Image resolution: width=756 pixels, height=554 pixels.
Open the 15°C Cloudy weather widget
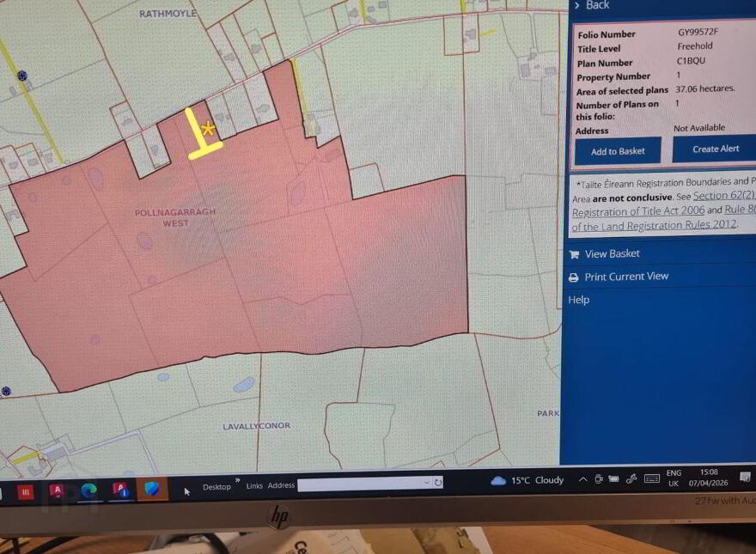527,480
